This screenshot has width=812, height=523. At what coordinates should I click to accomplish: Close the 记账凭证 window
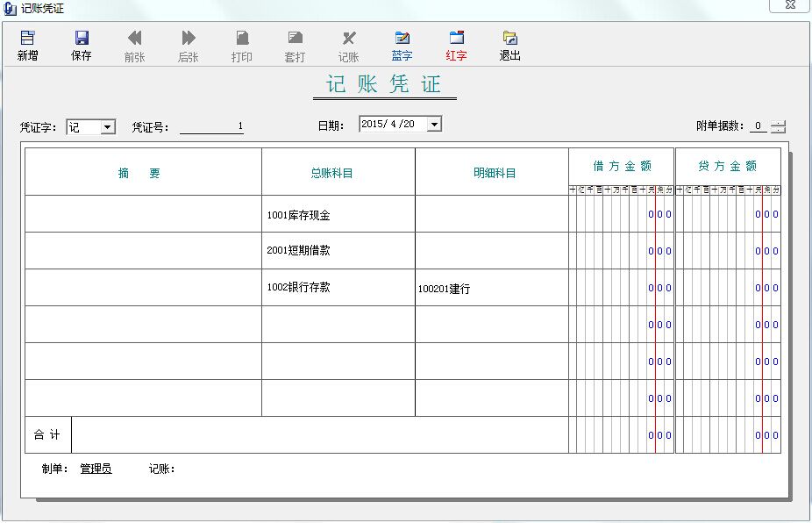point(788,7)
